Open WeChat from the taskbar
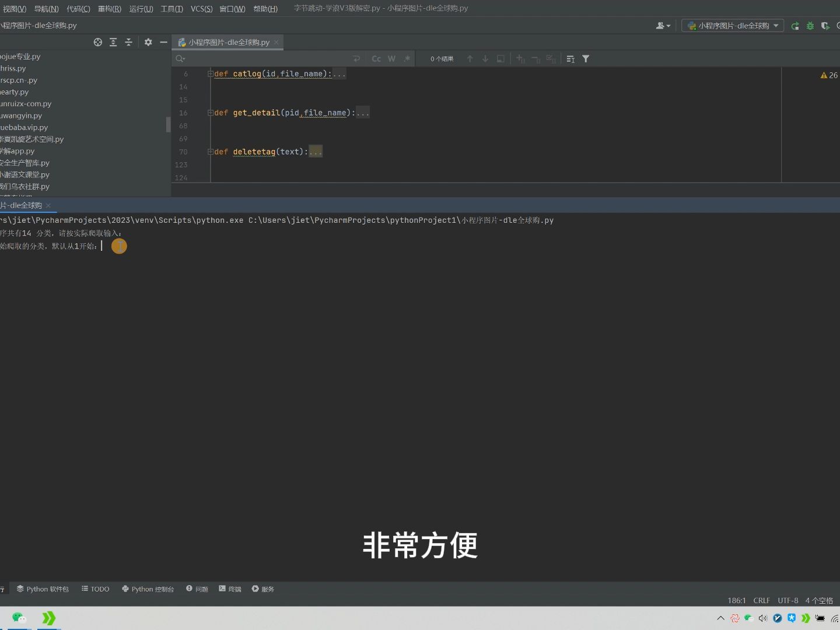This screenshot has width=840, height=630. 19,618
